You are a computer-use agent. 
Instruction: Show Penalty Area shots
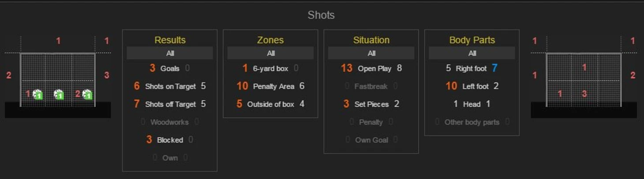coord(273,86)
